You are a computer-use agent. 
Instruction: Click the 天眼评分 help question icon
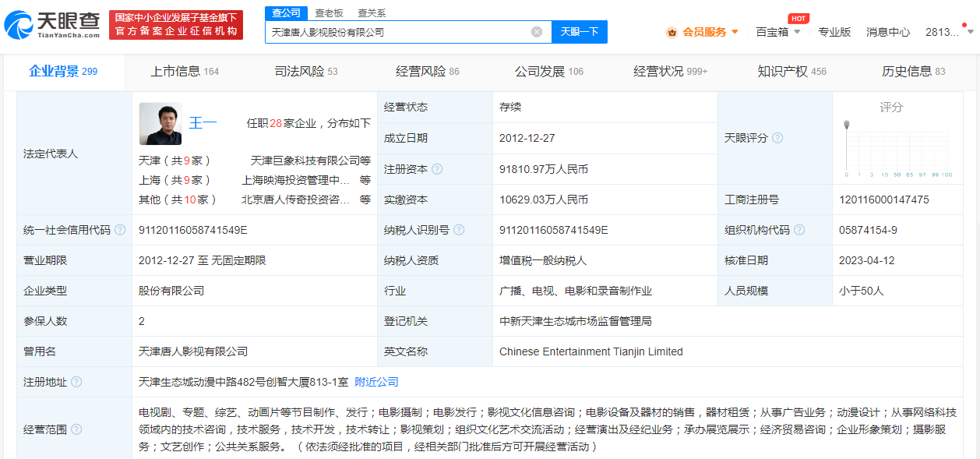coord(777,138)
